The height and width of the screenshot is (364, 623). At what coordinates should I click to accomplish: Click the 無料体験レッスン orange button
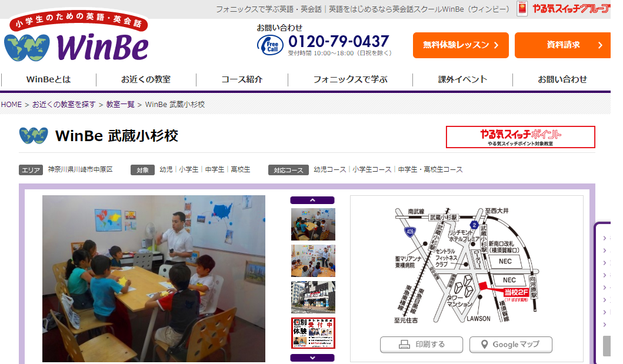[x=461, y=45]
